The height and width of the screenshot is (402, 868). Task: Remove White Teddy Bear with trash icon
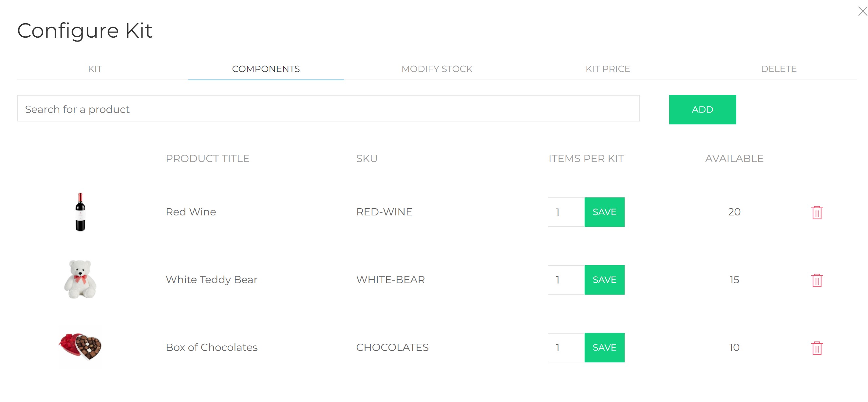click(817, 280)
